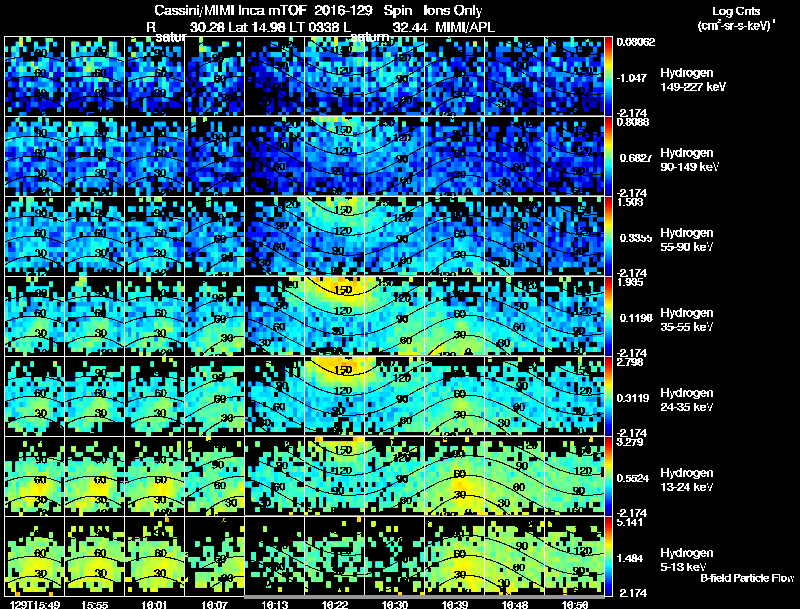This screenshot has height=609, width=800.
Task: Select the '16:01' time axis label
Action: pyautogui.click(x=155, y=604)
